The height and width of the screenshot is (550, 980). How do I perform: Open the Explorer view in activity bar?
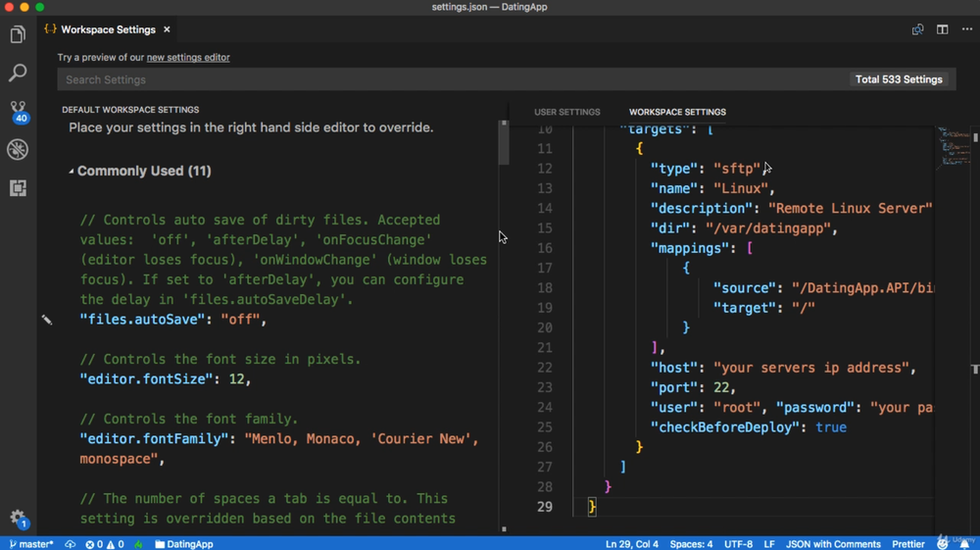(18, 35)
